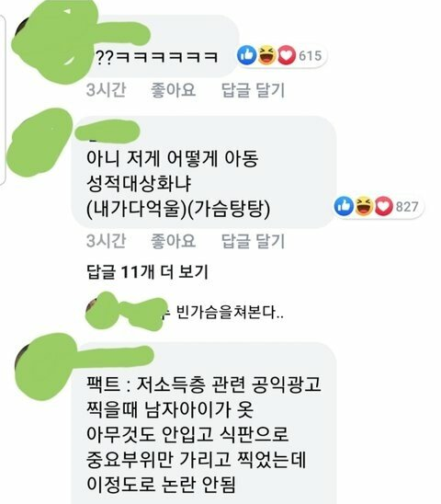Click the 3시간 timestamp under first comment
The image size is (441, 504).
tap(106, 90)
